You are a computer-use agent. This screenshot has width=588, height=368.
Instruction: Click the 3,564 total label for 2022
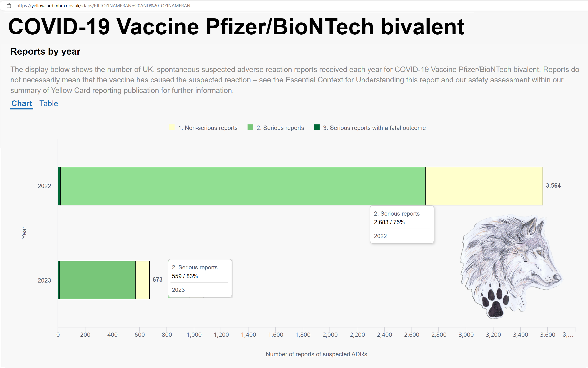click(553, 186)
